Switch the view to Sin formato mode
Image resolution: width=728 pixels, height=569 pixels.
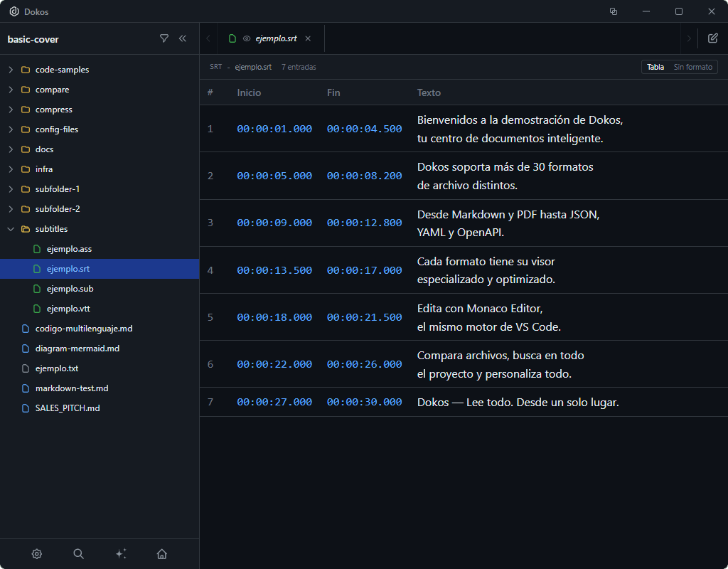pyautogui.click(x=692, y=67)
